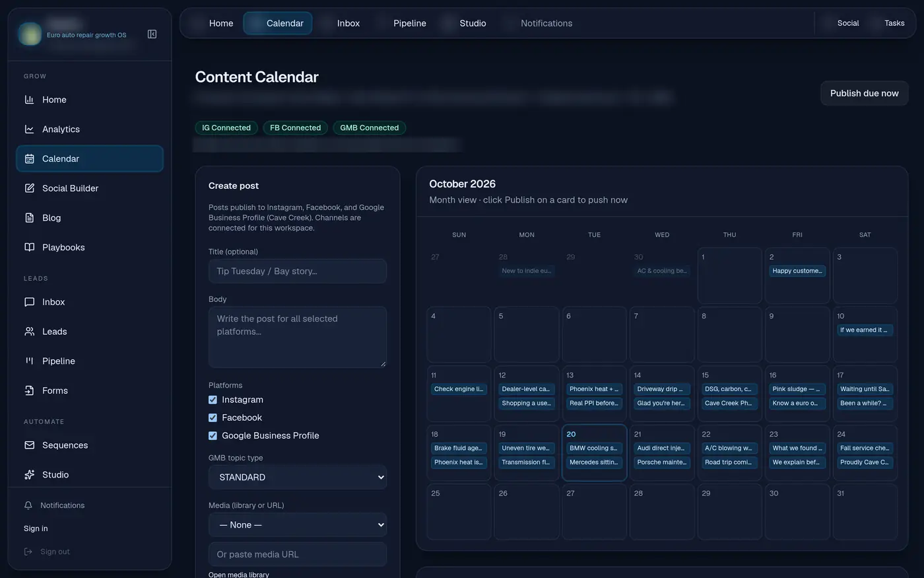This screenshot has width=924, height=578.
Task: Click the IG Connected status badge
Action: point(226,127)
